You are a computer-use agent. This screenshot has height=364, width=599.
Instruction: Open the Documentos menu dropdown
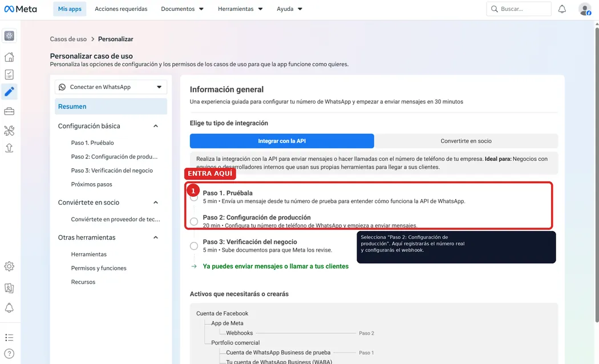point(182,9)
